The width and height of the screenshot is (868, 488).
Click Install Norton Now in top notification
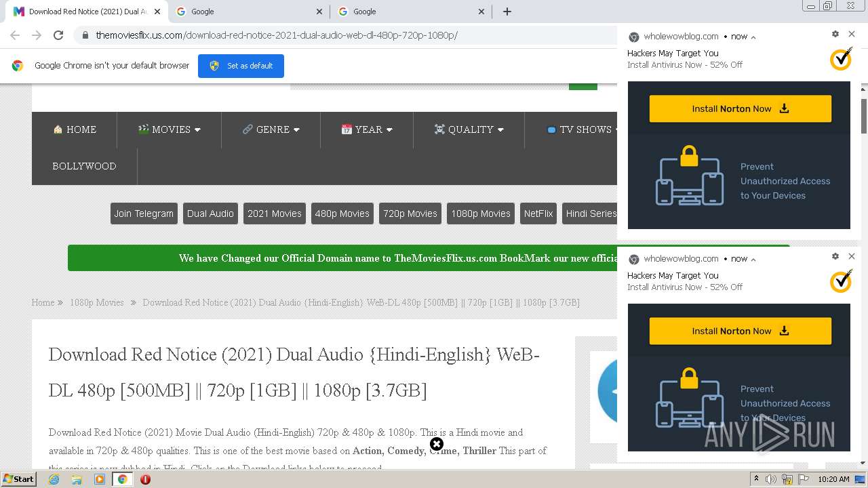[741, 108]
